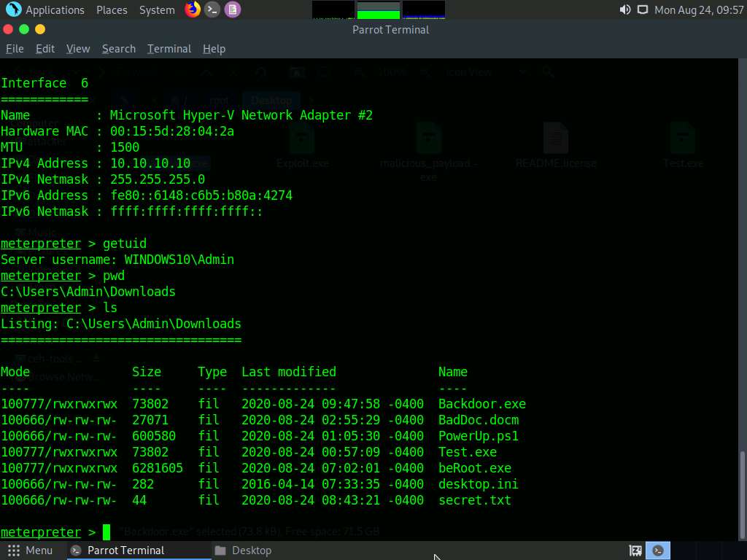Click the PowerUp.ps1 file name
The height and width of the screenshot is (560, 747).
click(479, 436)
